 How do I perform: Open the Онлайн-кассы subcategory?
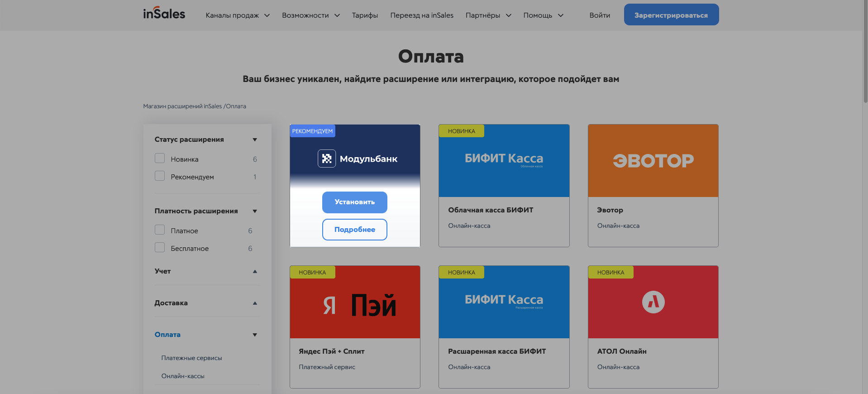(x=183, y=376)
